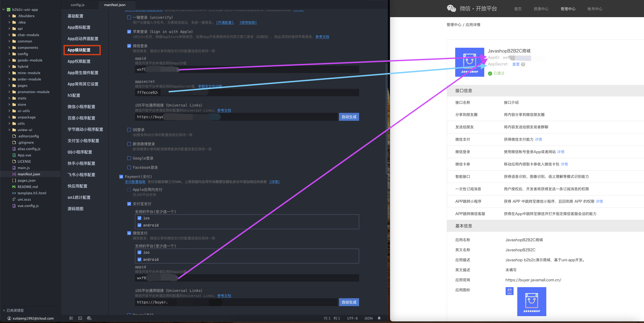644x323 pixels.
Task: Select manifest.json editor tab
Action: (x=115, y=5)
